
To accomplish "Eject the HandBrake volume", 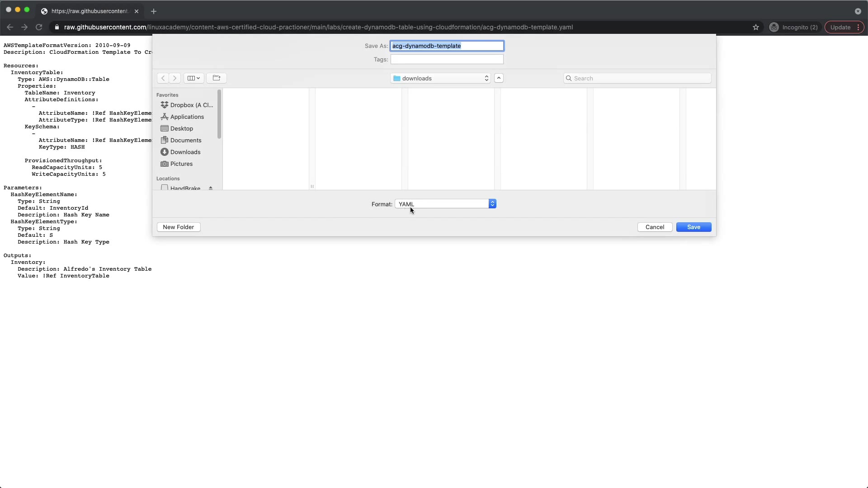I will [211, 188].
